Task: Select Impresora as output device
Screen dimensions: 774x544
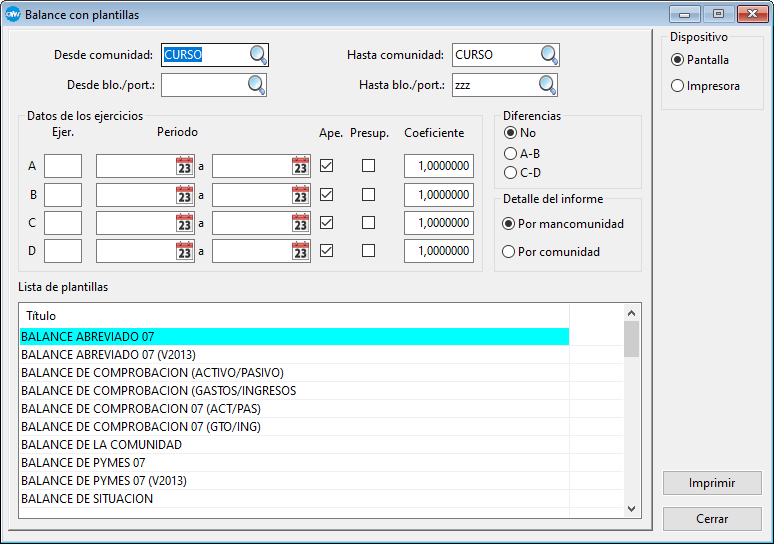Action: point(679,86)
